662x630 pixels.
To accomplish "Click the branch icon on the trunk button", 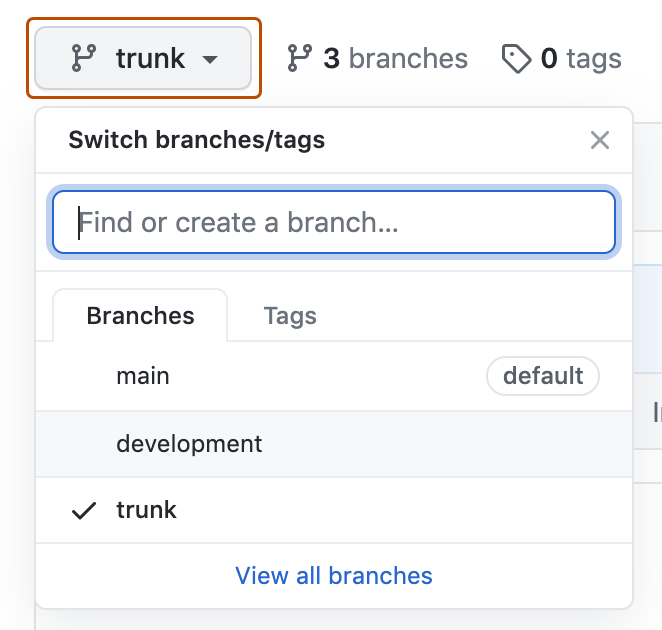I will coord(83,59).
